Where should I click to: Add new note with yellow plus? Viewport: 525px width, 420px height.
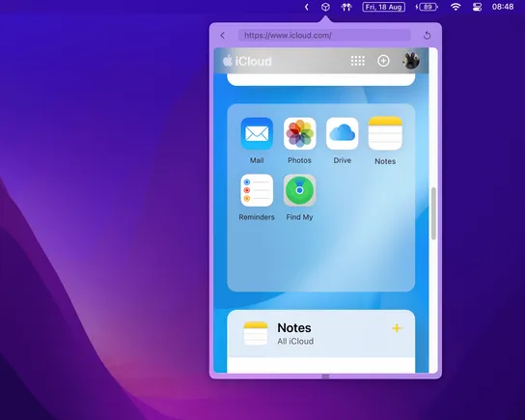tap(397, 328)
